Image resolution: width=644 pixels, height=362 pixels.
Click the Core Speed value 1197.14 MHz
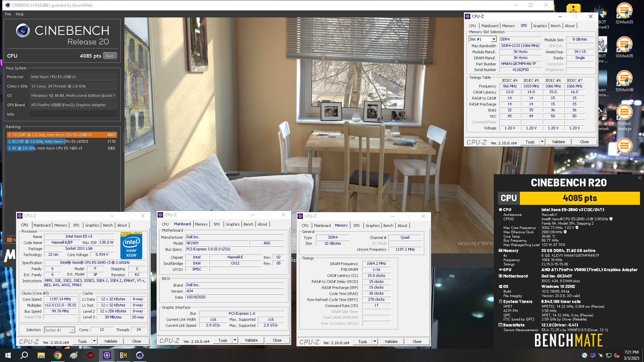(x=60, y=299)
